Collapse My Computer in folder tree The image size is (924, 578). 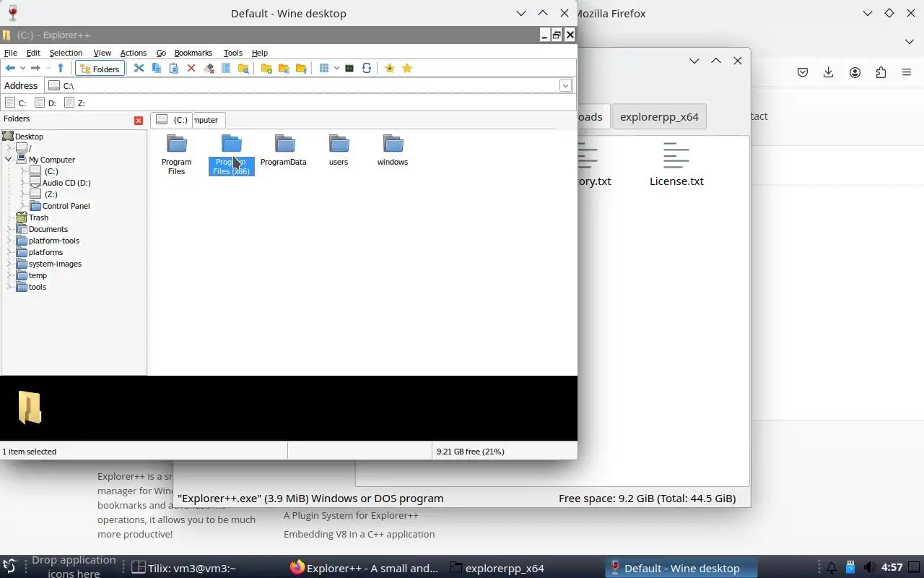[x=9, y=160]
